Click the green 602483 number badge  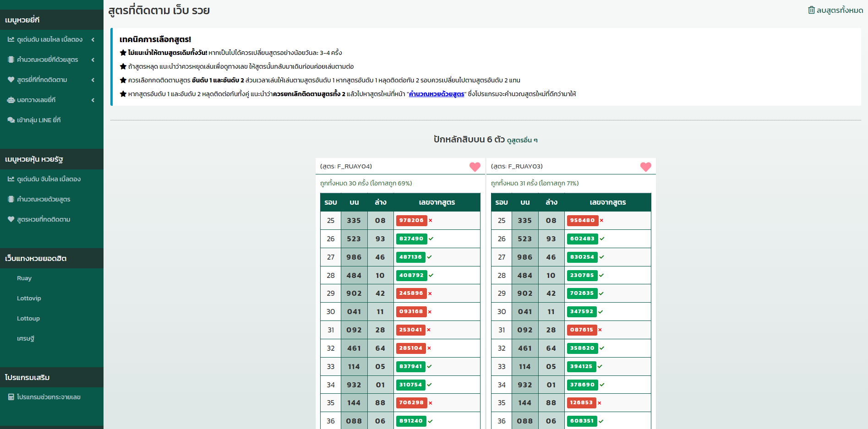click(x=582, y=239)
